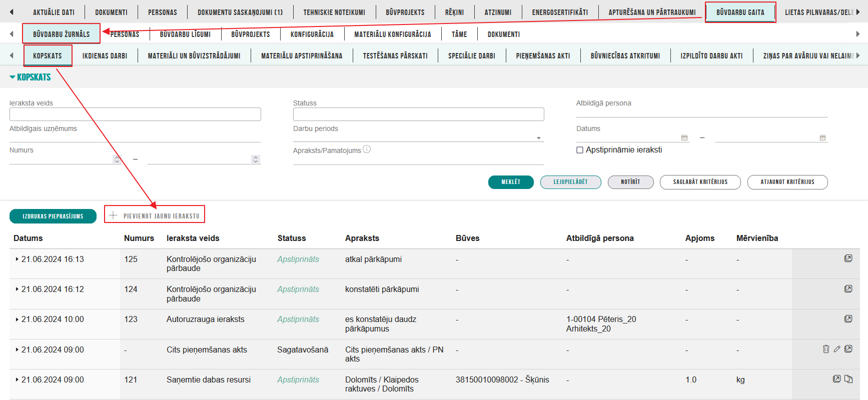
Task: Click right arrow after Ziņas par avāriju tab
Action: click(x=858, y=55)
